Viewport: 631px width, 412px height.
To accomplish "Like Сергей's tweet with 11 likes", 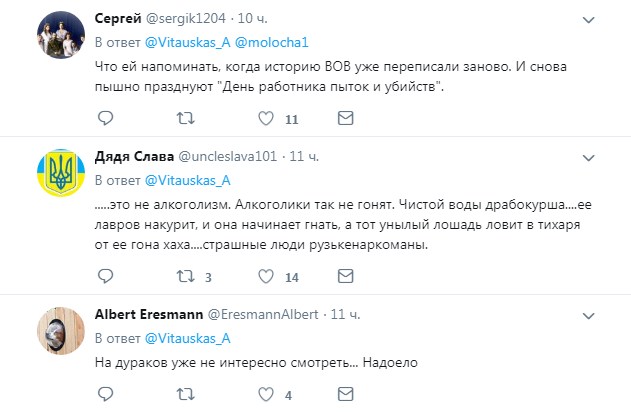I will 266,119.
